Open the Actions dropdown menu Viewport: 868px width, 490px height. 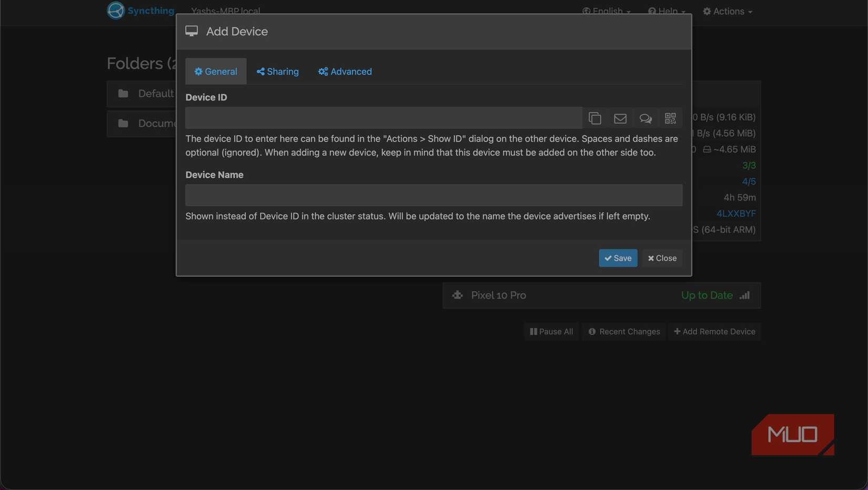coord(728,11)
